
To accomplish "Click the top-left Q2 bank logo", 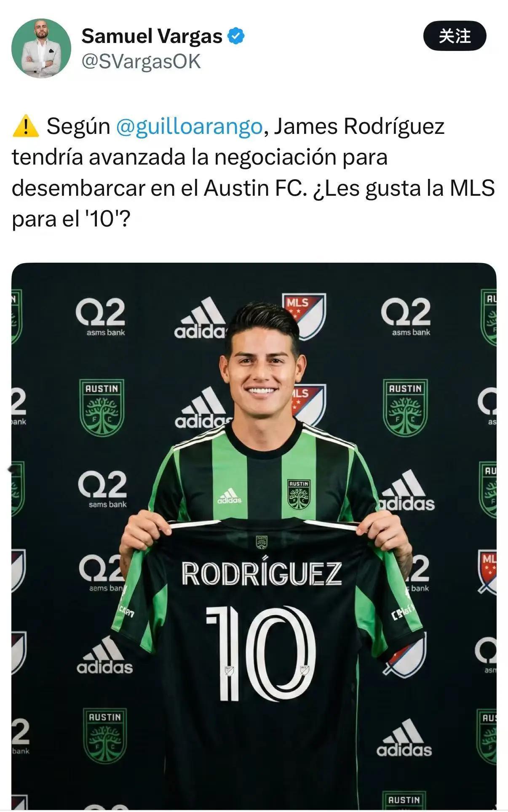I will point(101,317).
